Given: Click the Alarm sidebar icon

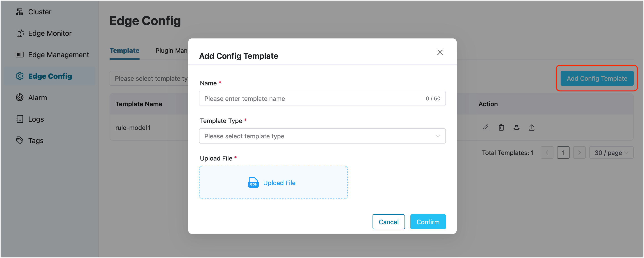Looking at the screenshot, I should click(19, 97).
